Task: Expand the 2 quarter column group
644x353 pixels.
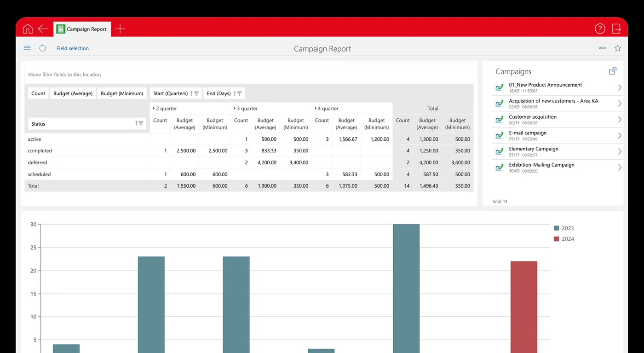Action: pos(154,109)
